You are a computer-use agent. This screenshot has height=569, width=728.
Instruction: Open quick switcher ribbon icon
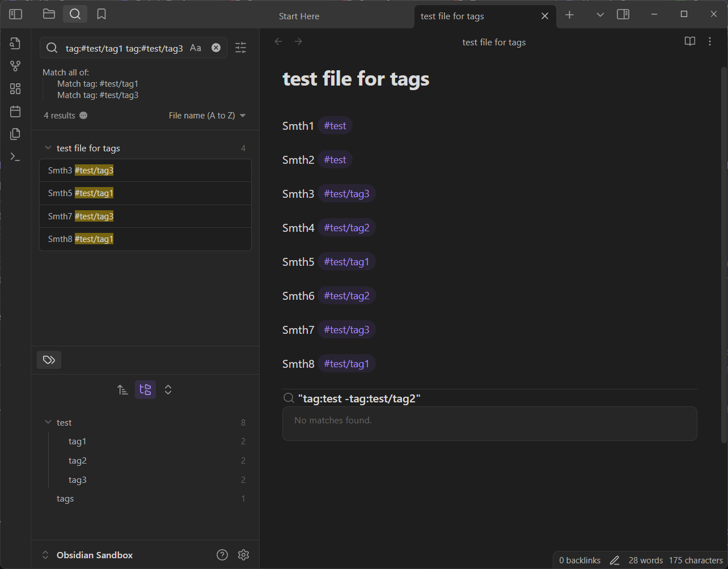coord(15,44)
